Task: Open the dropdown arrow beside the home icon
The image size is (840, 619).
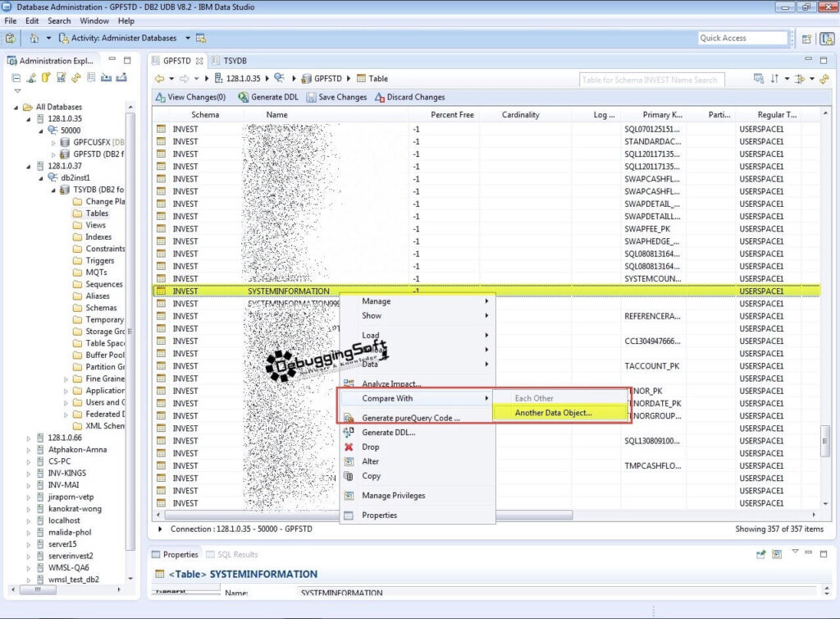Action: [48, 38]
